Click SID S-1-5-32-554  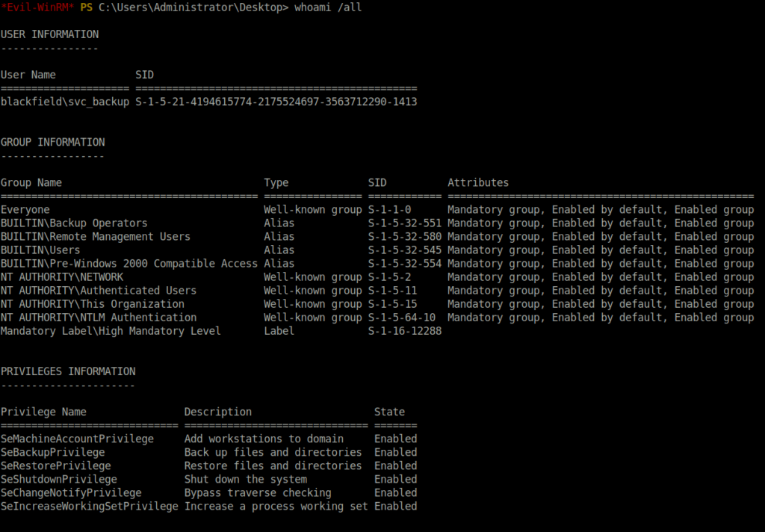tap(404, 264)
